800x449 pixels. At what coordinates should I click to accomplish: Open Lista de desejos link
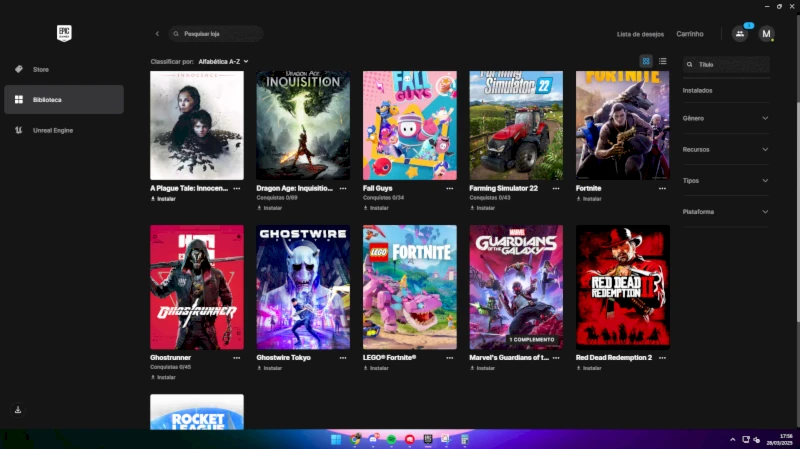tap(640, 34)
